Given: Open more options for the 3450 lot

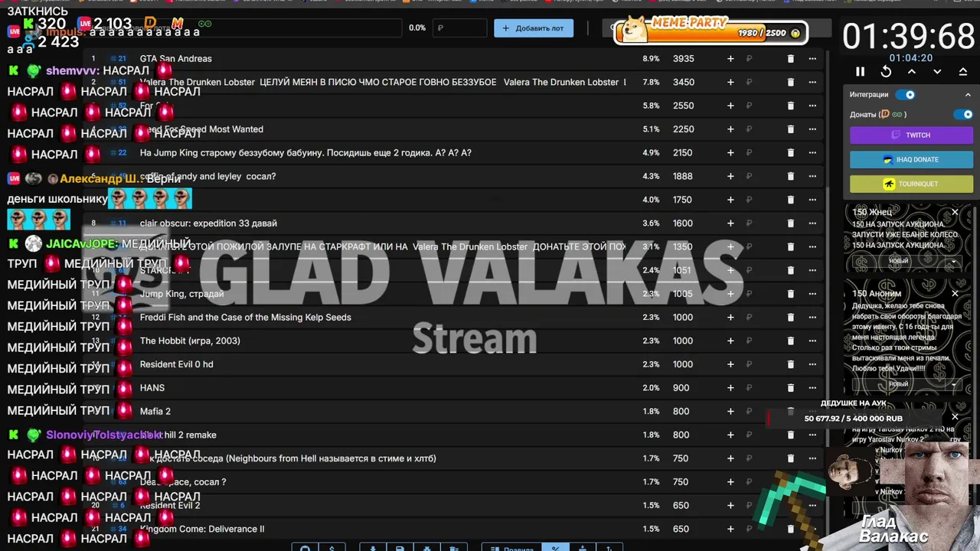Looking at the screenshot, I should tap(812, 82).
